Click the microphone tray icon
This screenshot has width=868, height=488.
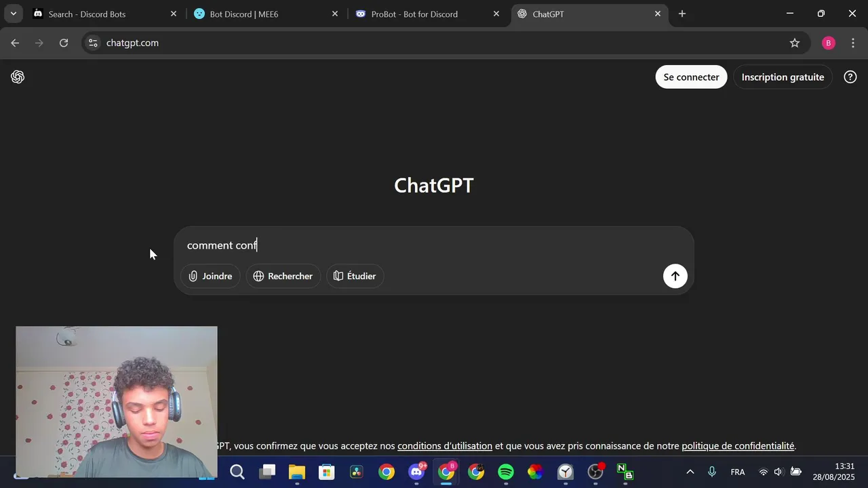(x=712, y=472)
